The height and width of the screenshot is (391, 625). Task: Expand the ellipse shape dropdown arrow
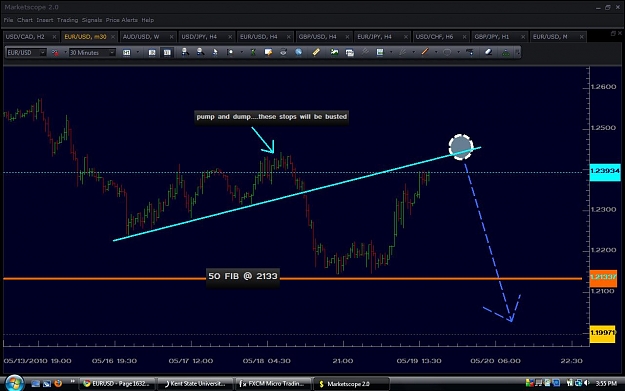(x=458, y=53)
